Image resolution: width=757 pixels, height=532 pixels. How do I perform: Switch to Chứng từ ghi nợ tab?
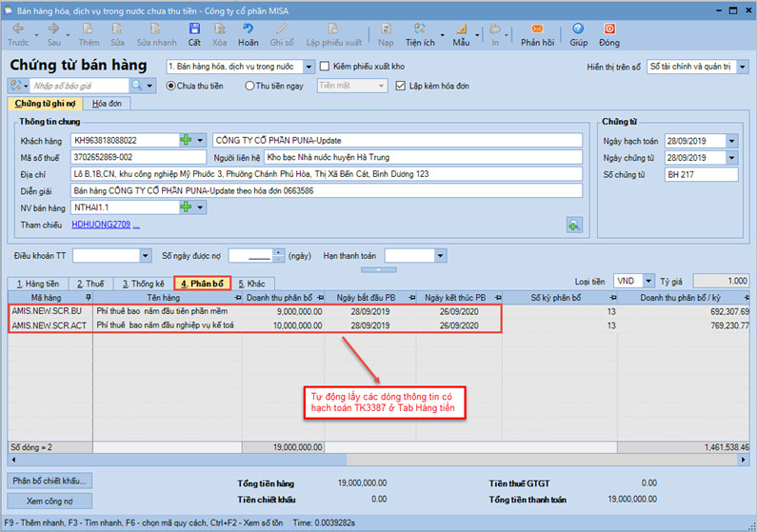(45, 103)
